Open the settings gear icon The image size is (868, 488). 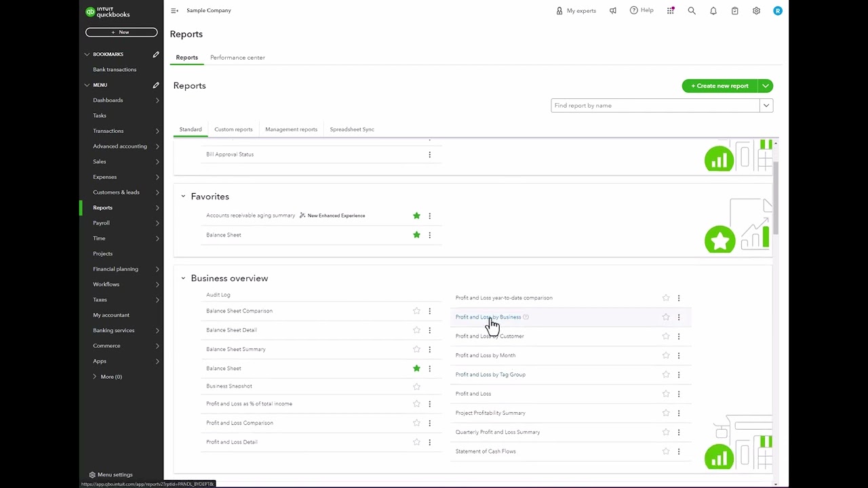756,11
